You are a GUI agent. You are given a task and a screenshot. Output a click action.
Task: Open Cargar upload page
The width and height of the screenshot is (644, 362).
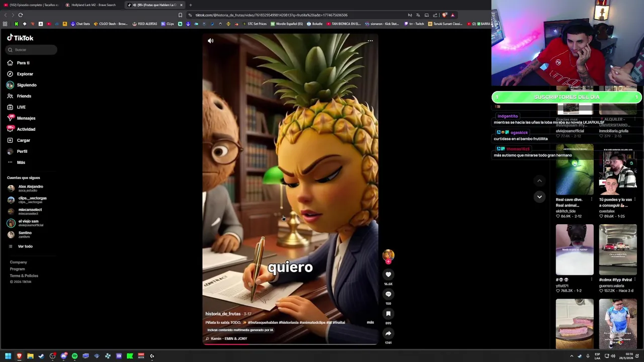[23, 140]
